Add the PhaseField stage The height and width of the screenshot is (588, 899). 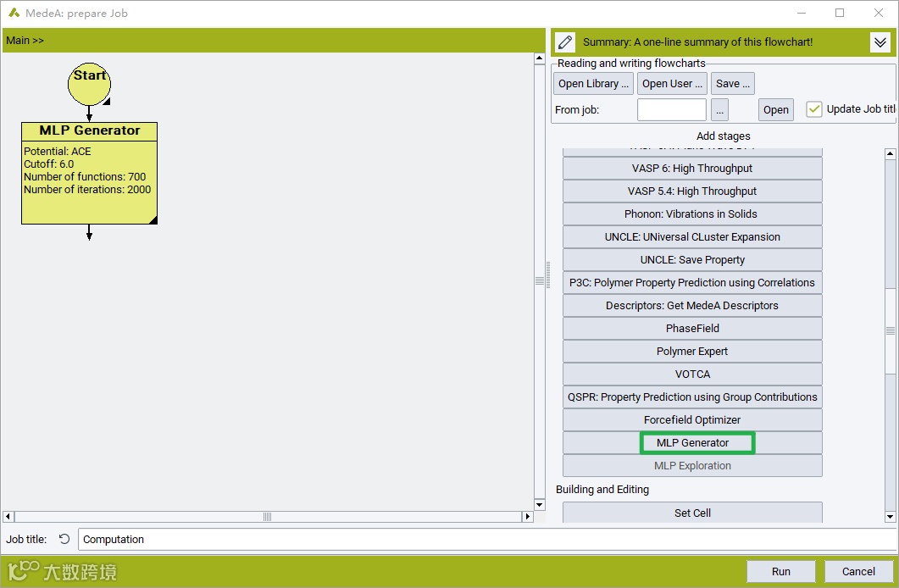(x=692, y=329)
